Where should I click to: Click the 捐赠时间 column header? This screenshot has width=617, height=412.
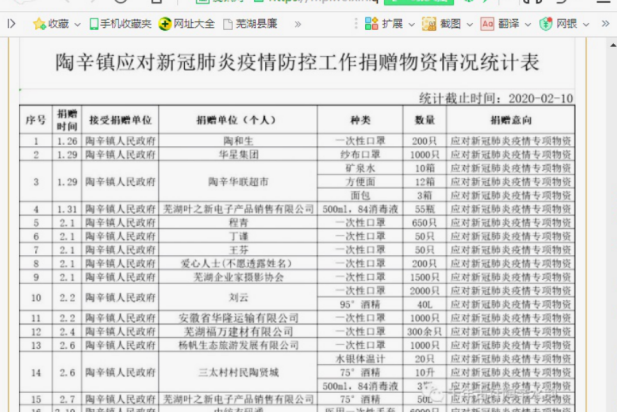[67, 120]
